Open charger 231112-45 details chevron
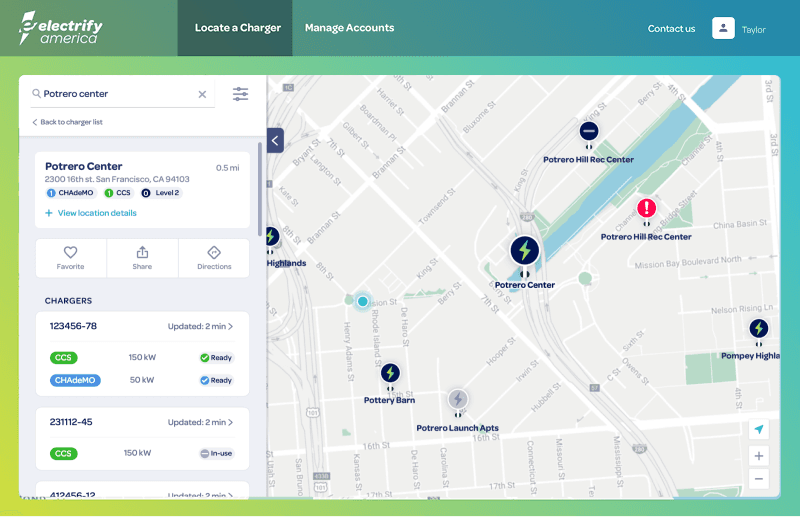 (231, 422)
